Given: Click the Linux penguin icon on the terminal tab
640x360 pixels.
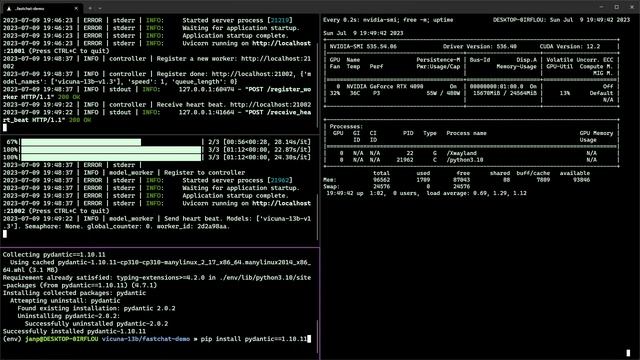Looking at the screenshot, I should point(9,8).
